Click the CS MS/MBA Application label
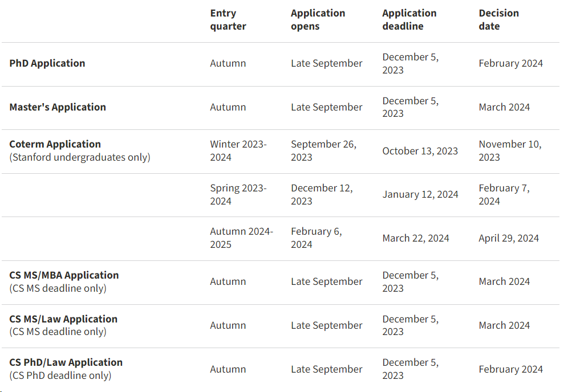The image size is (572, 392). pyautogui.click(x=64, y=275)
